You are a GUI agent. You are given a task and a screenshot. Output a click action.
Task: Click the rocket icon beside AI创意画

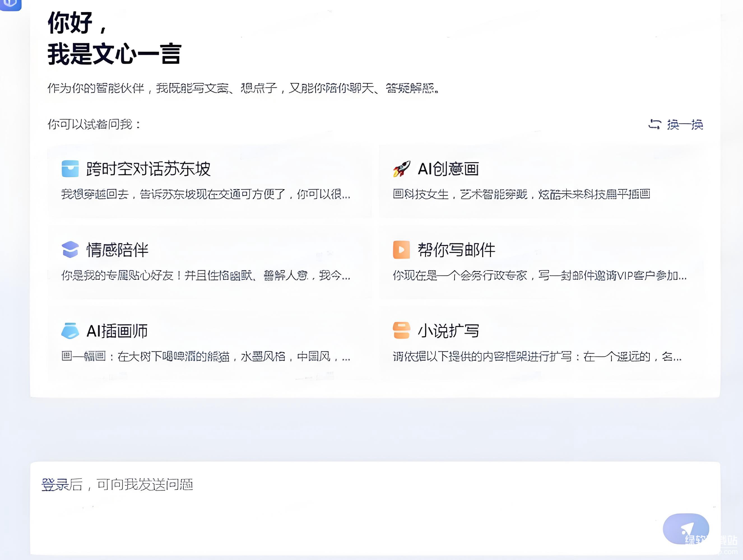point(401,169)
